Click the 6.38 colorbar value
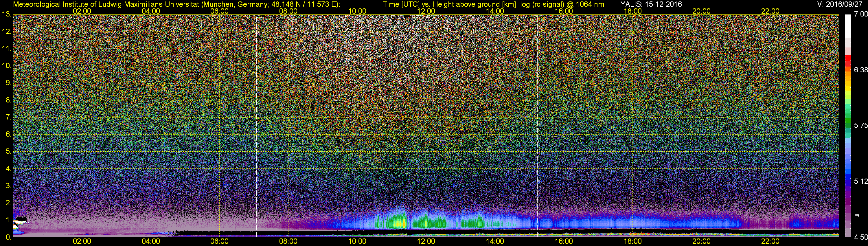This screenshot has height=246, width=868. [861, 70]
